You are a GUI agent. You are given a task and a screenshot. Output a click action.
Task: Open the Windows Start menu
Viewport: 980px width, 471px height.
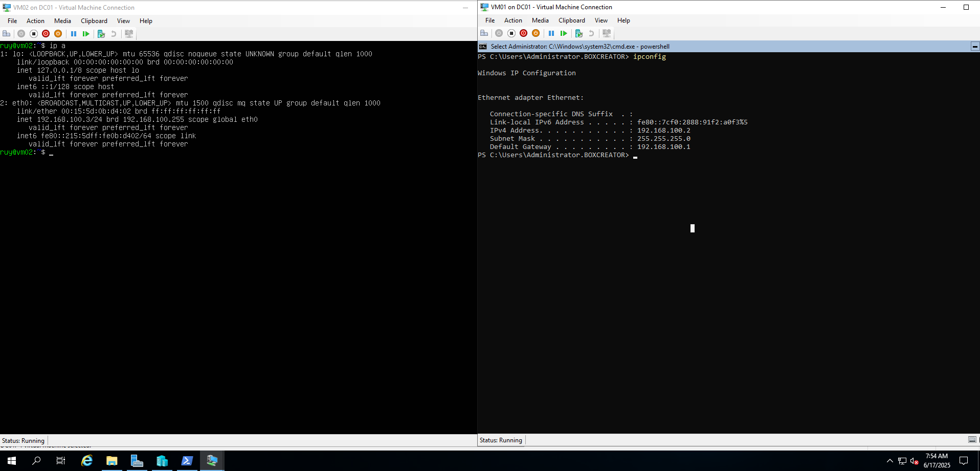point(12,461)
